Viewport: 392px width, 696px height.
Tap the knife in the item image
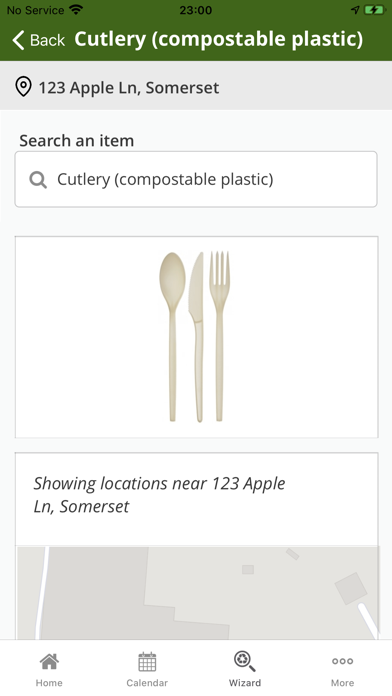pyautogui.click(x=197, y=337)
